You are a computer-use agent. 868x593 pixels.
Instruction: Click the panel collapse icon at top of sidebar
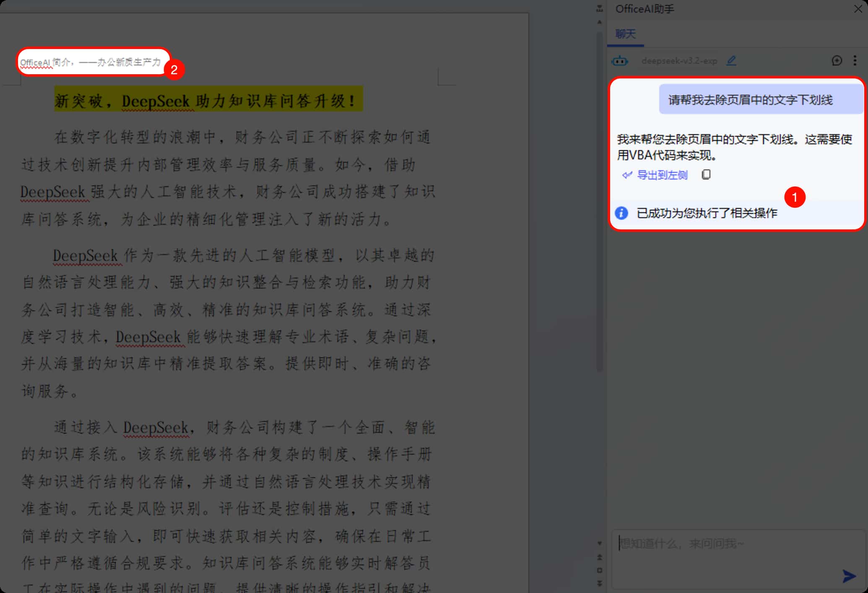coord(599,9)
